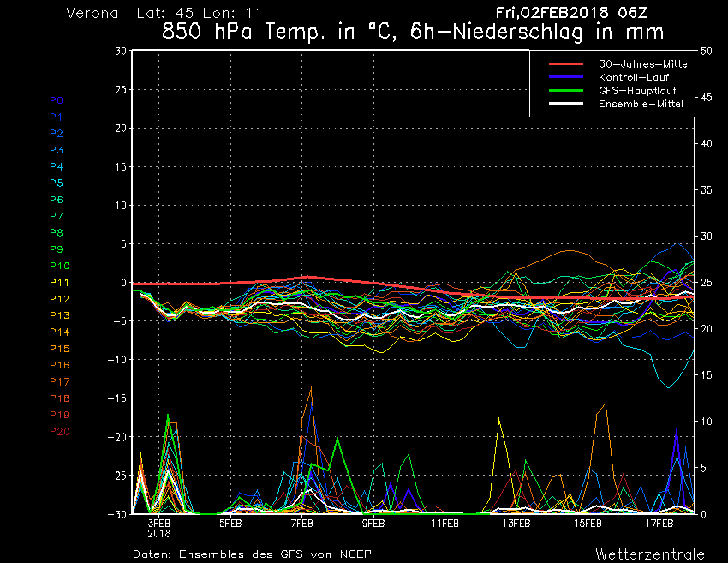Click the Verona location name
The image size is (728, 563).
pos(92,13)
